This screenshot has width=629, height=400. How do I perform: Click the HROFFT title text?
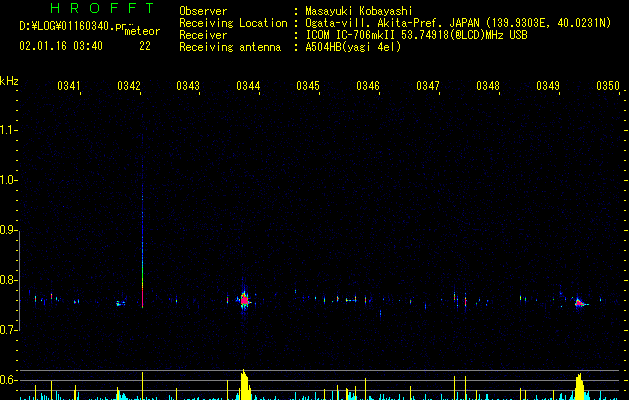[102, 8]
